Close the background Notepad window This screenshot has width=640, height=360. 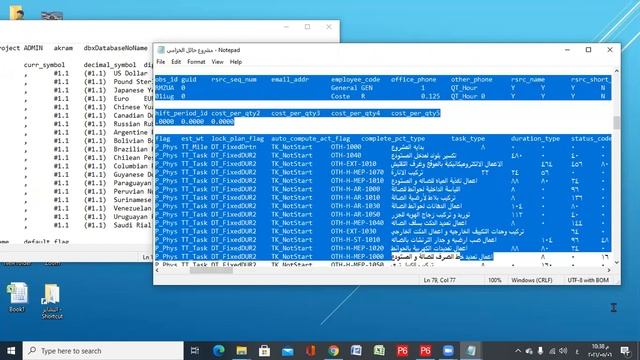coord(329,27)
